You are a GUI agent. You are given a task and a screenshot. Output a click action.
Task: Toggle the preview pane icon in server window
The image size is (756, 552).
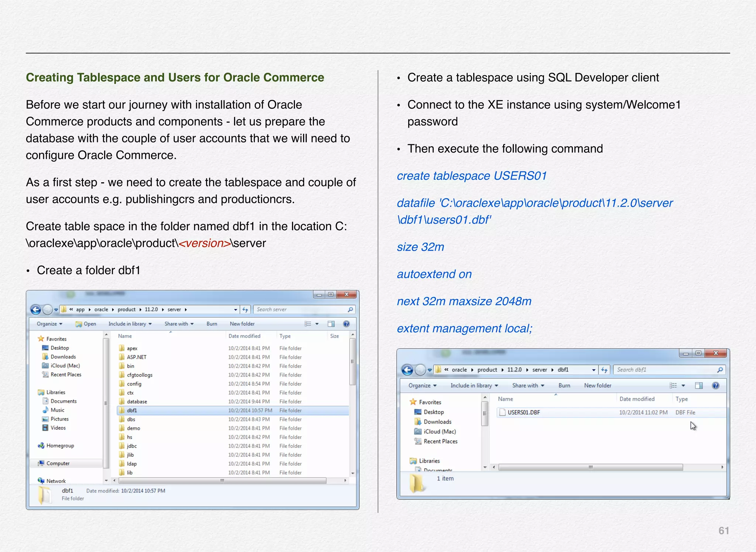331,324
